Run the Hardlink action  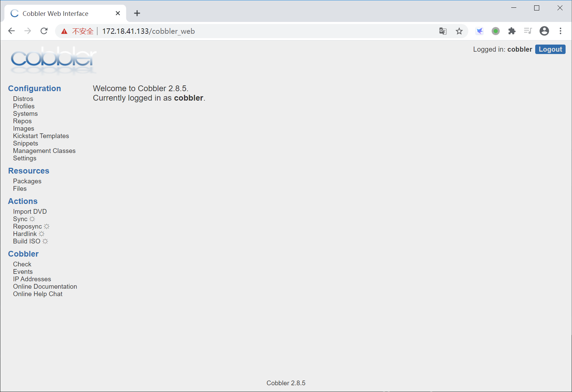click(x=25, y=234)
